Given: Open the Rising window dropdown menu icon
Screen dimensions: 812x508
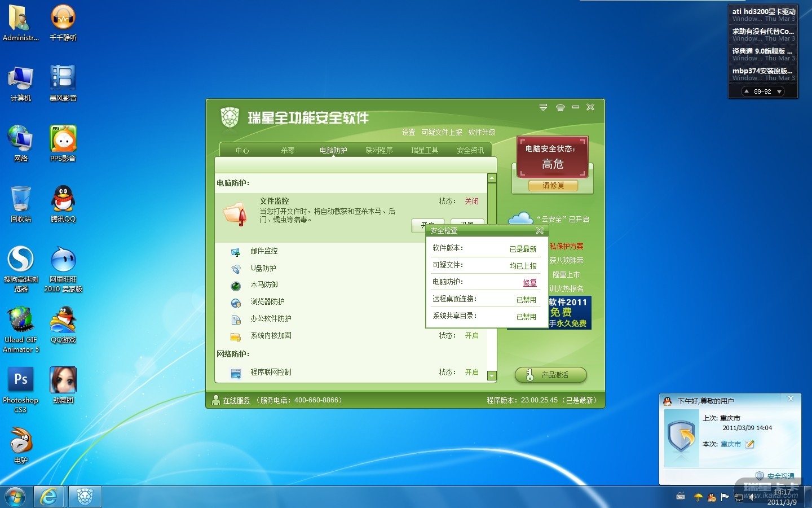Looking at the screenshot, I should click(543, 107).
